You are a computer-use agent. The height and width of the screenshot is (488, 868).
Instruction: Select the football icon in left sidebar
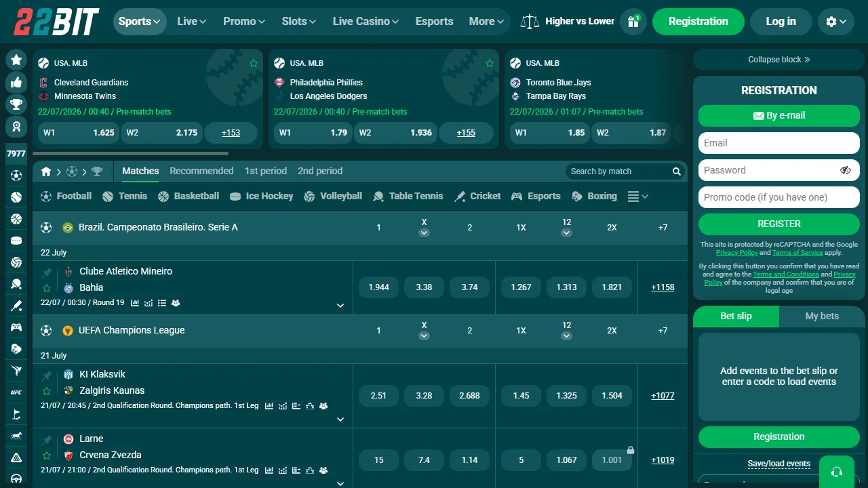point(16,176)
